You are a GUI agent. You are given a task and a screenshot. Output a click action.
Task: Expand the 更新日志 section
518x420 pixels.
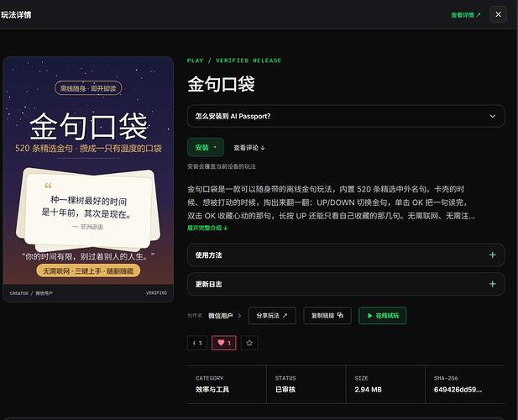click(346, 284)
